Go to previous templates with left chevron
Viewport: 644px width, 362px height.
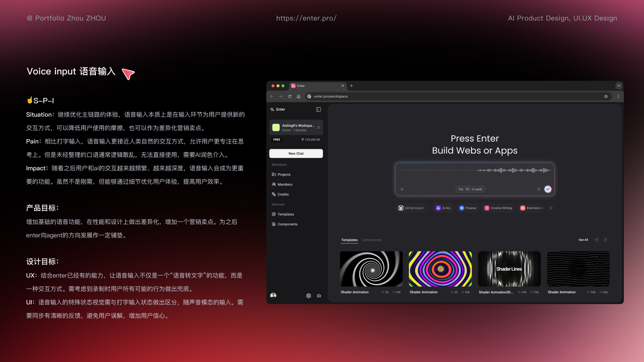coord(596,240)
